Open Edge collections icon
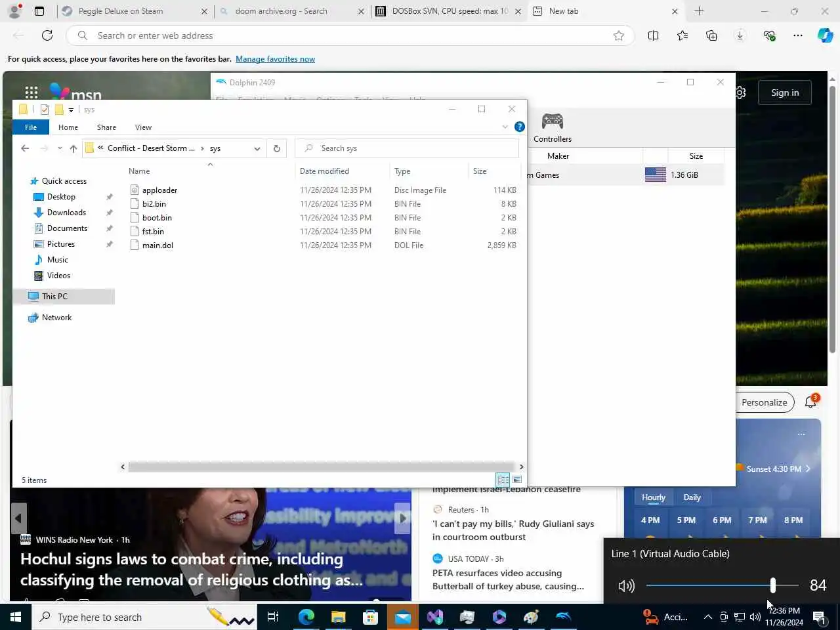 coord(711,35)
